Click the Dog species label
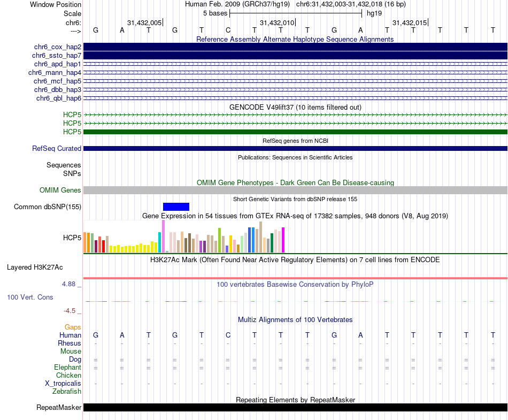 tap(75, 359)
